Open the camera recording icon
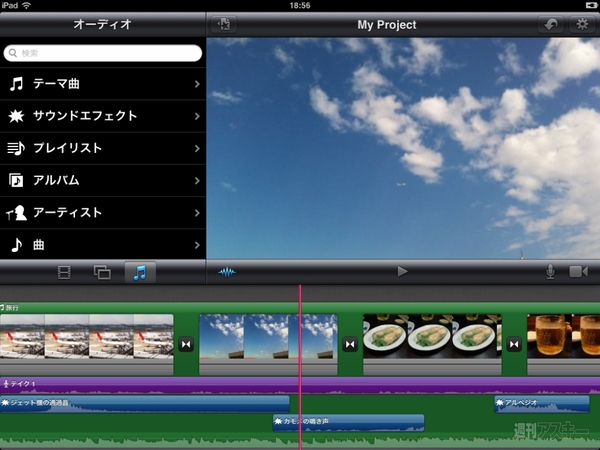Viewport: 600px width, 450px height. (578, 271)
